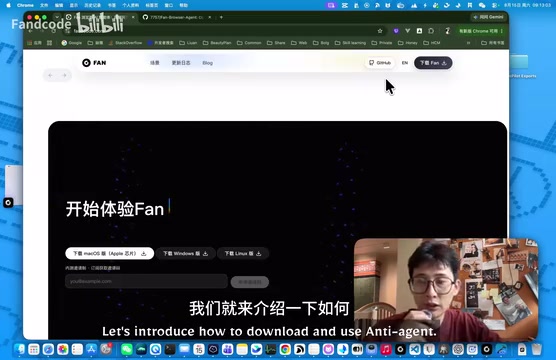Open Music from the Dock
The image size is (556, 360).
click(x=386, y=349)
